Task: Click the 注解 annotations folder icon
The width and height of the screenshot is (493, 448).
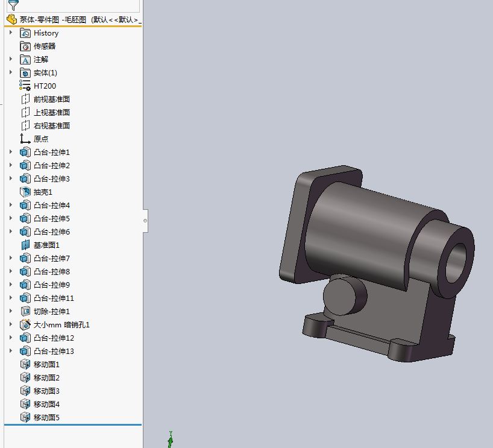Action: click(25, 60)
